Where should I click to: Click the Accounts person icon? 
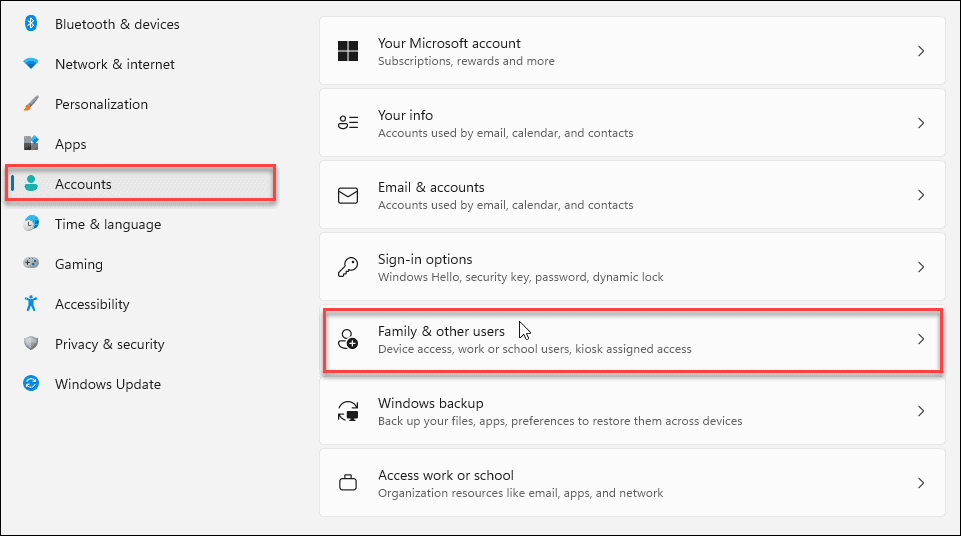tap(31, 183)
